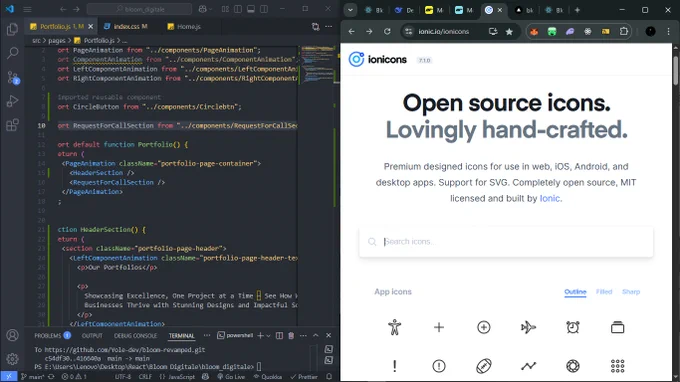Select the TERMINAL panel tab

pos(181,336)
